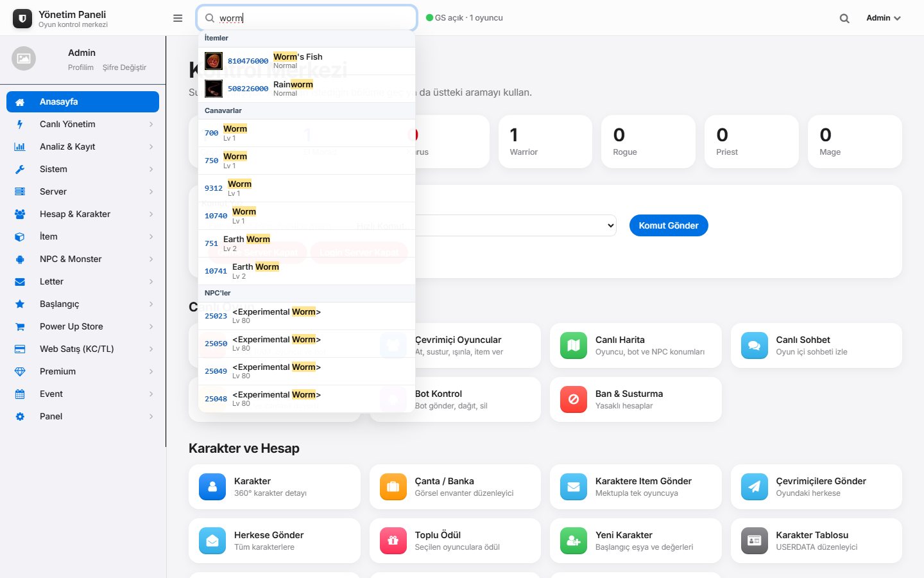The image size is (924, 578).
Task: Select monster result 9312 Worm
Action: click(307, 188)
